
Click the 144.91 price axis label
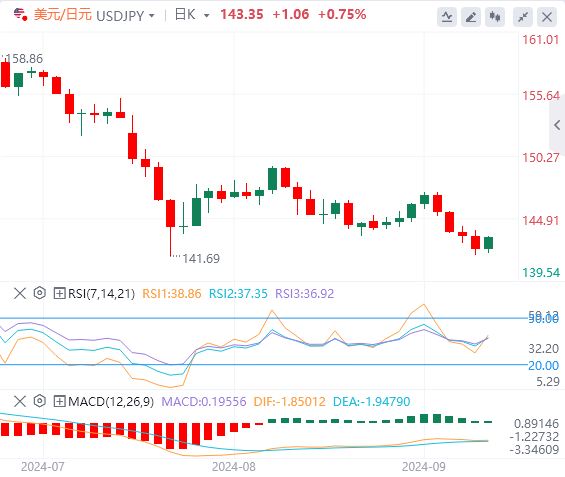tap(541, 220)
